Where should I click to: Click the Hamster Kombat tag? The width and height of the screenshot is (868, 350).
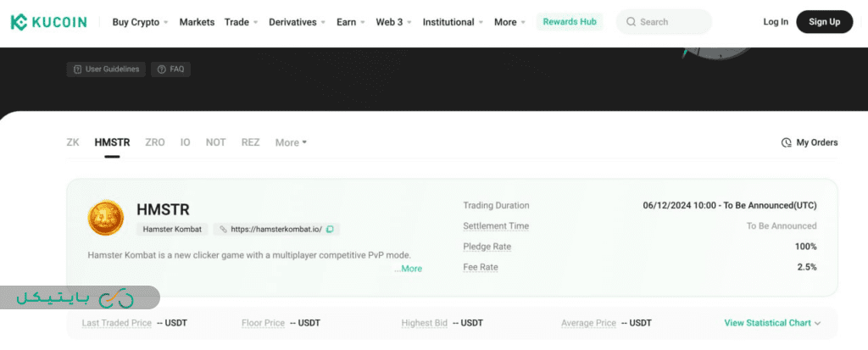tap(172, 229)
